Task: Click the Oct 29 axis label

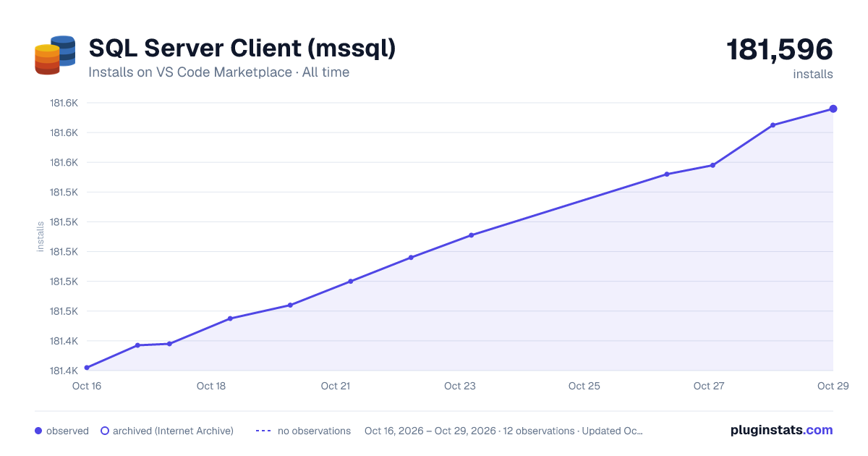Action: (832, 386)
